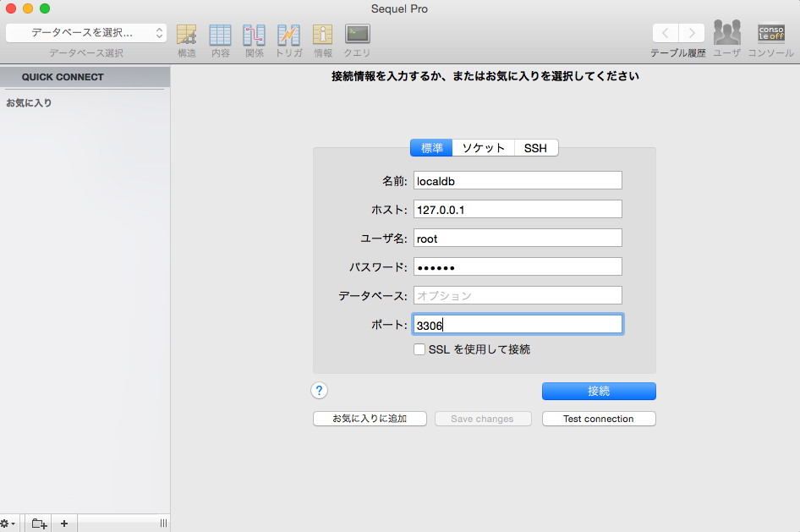
Task: Open the トリガ (Triggers) toolbar icon
Action: coord(288,35)
